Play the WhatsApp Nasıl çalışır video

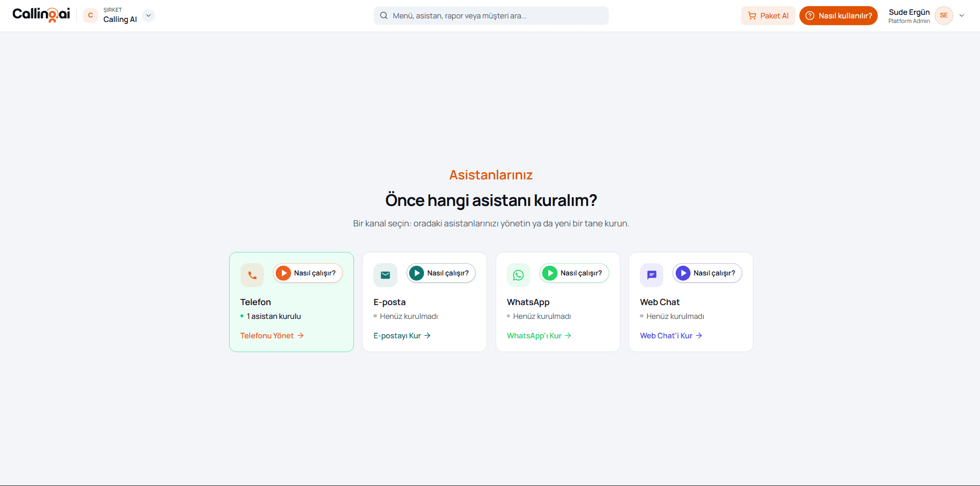[574, 273]
